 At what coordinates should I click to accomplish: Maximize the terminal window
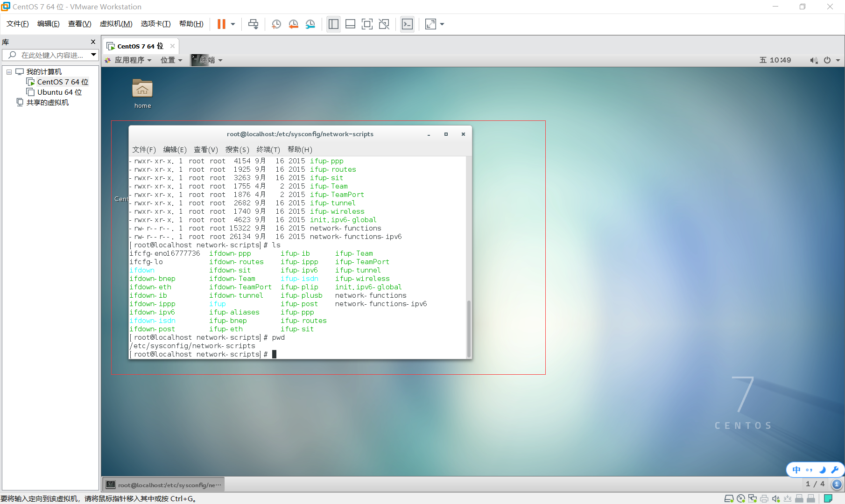[x=446, y=134]
